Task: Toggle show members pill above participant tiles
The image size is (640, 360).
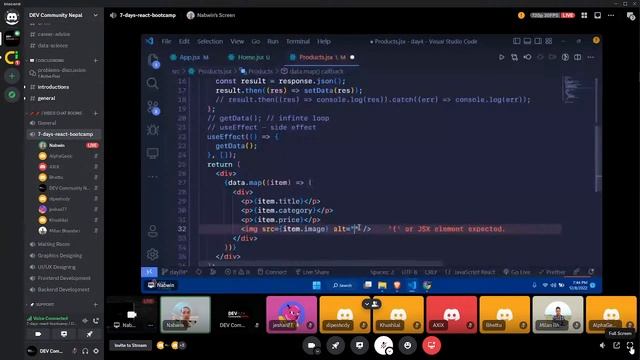Action: coord(371,304)
